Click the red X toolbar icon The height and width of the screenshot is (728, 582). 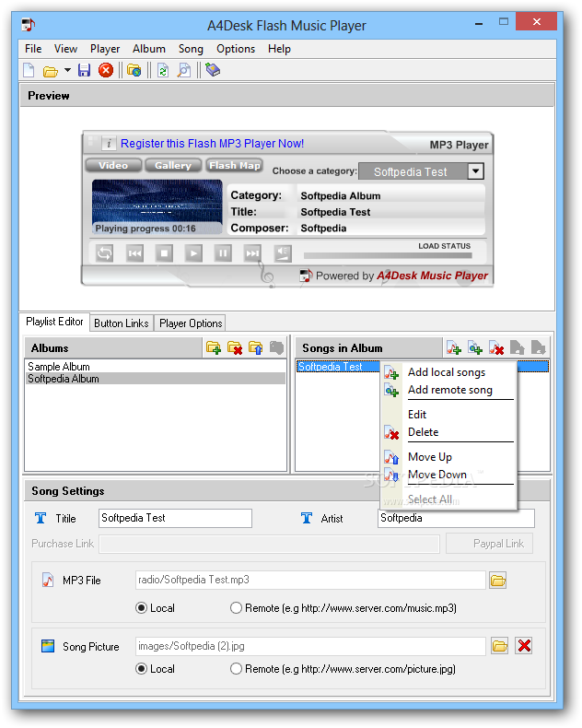[106, 71]
